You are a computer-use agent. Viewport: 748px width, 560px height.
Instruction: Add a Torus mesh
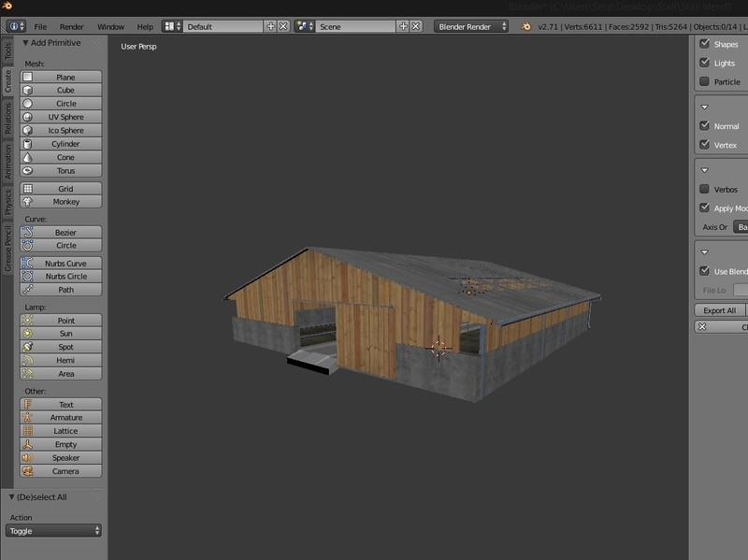coord(61,171)
